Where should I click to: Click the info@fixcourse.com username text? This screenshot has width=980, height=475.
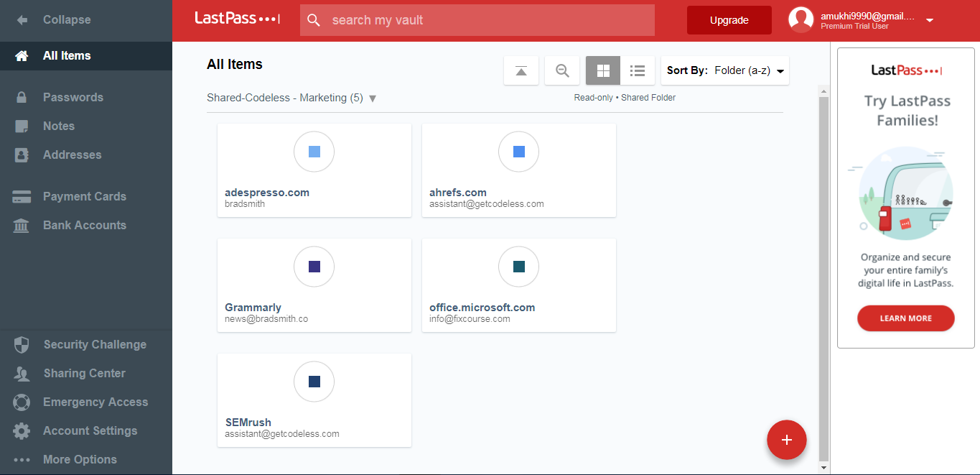pyautogui.click(x=470, y=319)
